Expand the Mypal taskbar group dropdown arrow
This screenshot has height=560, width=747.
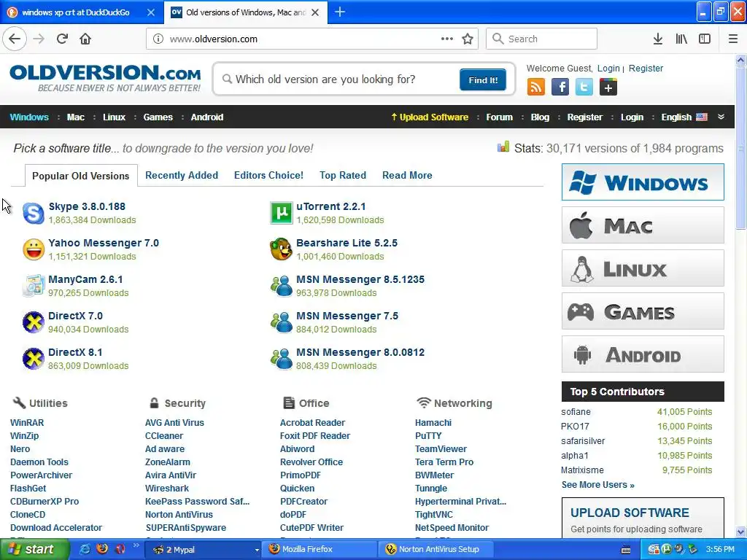coord(257,550)
